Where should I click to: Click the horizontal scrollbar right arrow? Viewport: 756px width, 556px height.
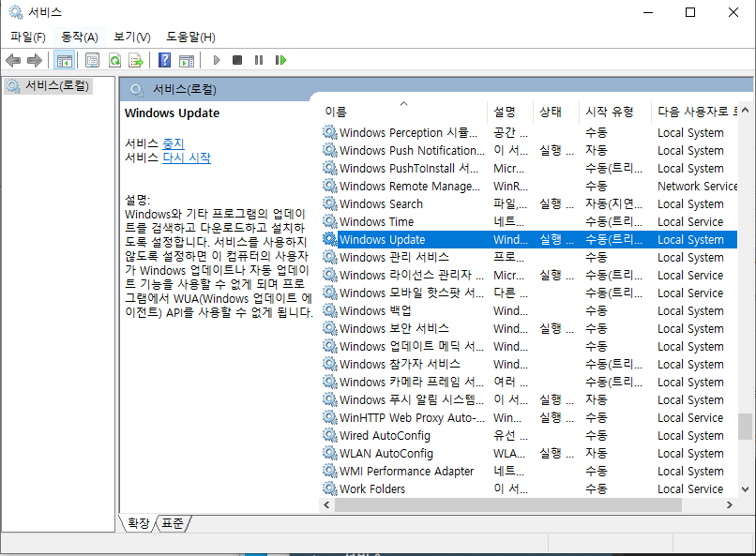[730, 505]
